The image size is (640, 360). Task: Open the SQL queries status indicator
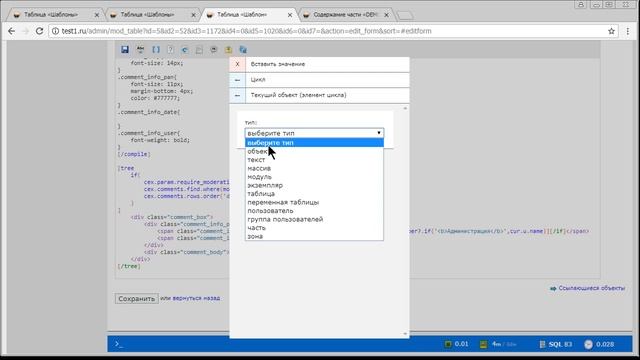pos(555,344)
